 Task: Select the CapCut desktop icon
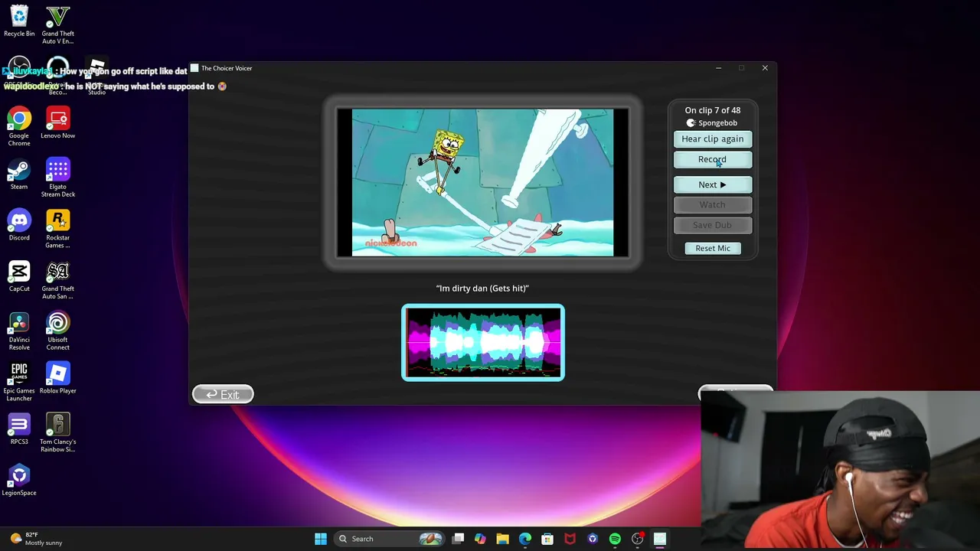(x=19, y=276)
